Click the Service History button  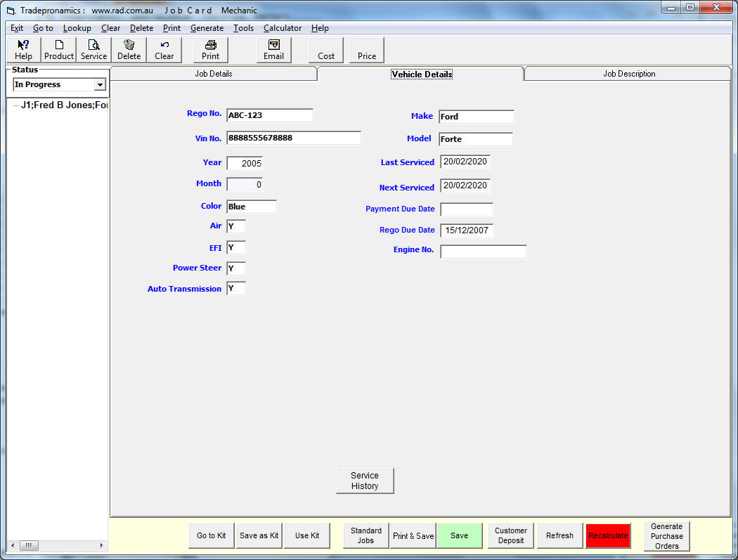click(x=365, y=481)
